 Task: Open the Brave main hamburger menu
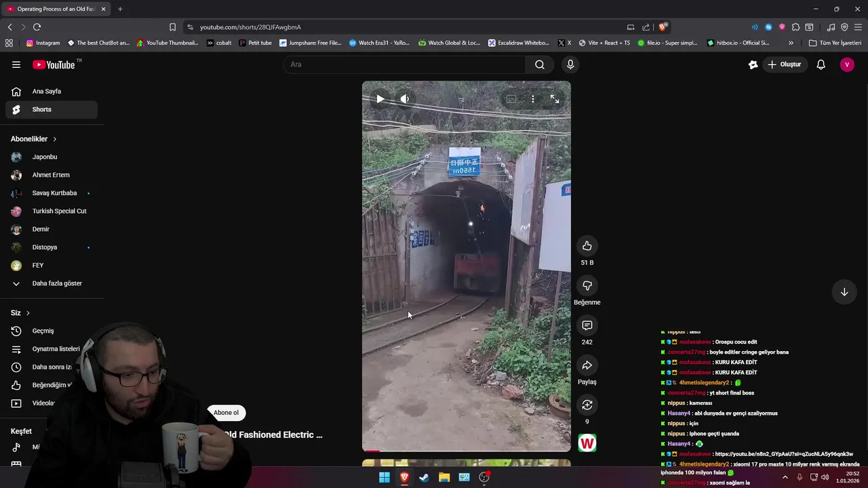[858, 27]
